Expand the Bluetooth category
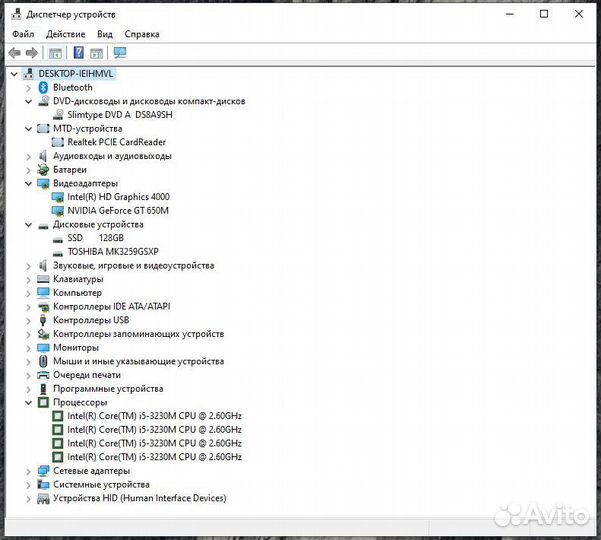The height and width of the screenshot is (540, 601). coord(28,88)
